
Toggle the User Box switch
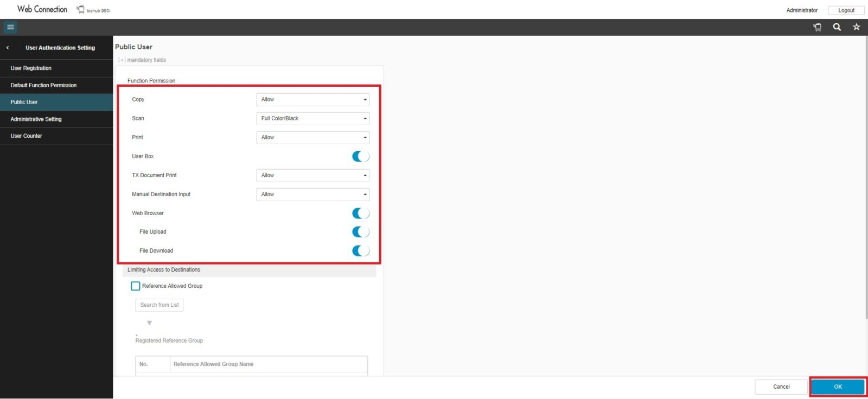(360, 156)
